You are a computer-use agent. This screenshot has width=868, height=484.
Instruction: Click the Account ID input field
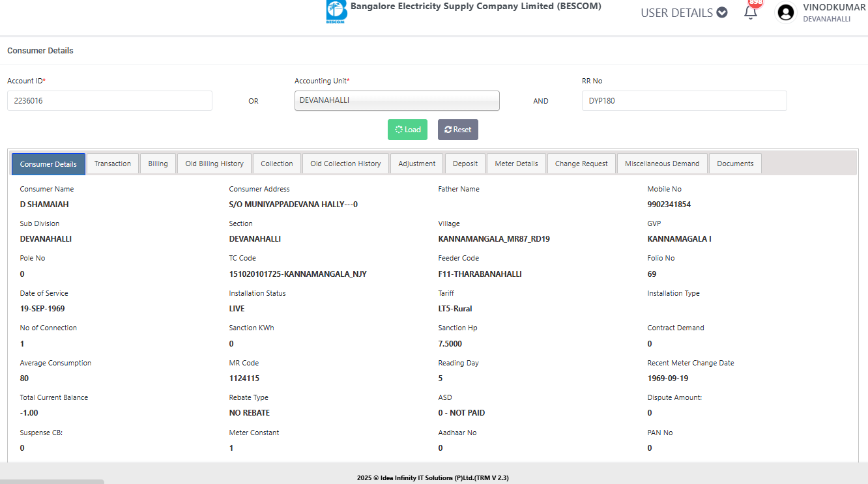(x=109, y=101)
